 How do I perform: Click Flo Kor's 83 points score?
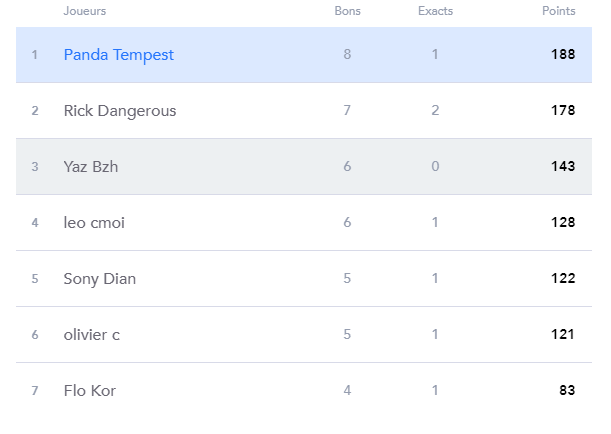(x=567, y=391)
